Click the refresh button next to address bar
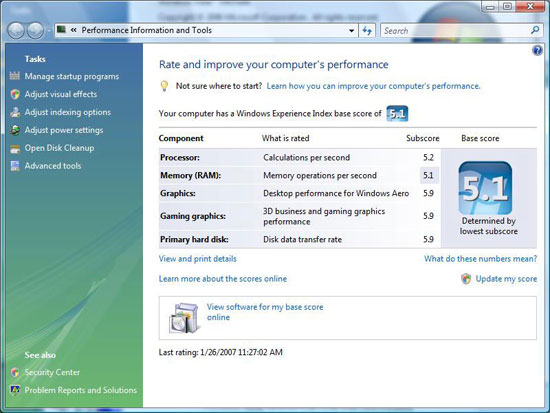This screenshot has width=550, height=413. click(367, 31)
